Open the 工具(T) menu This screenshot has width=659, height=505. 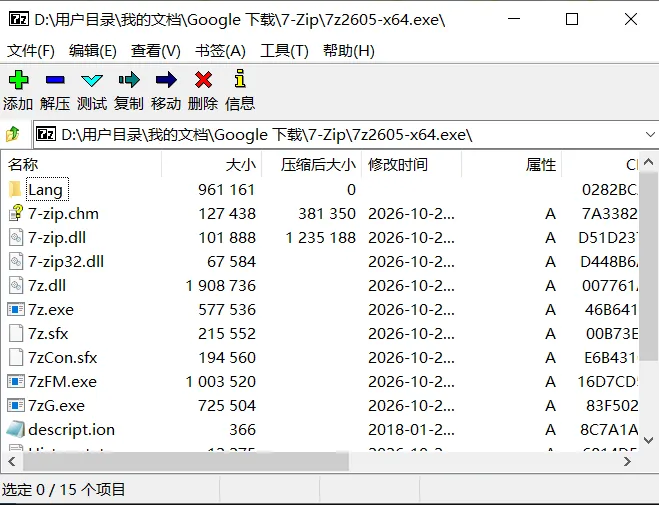(284, 51)
